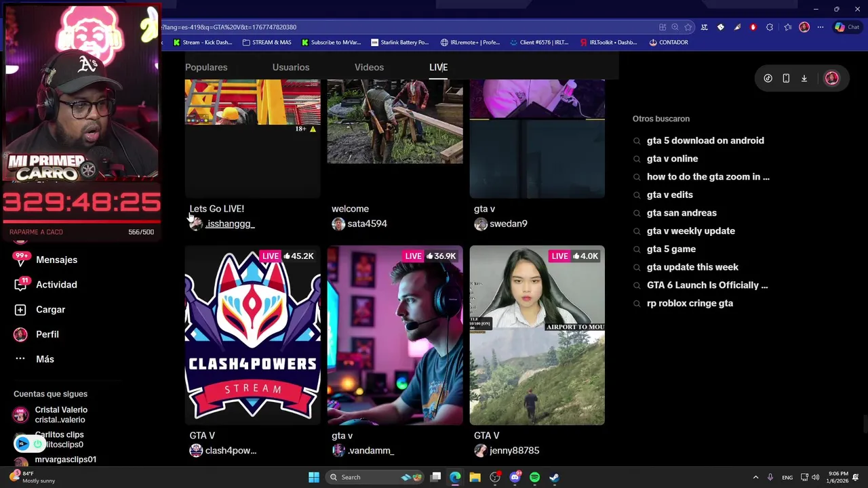Open clash4powers GTA V live thumbnail
The image size is (868, 488).
pos(253,335)
